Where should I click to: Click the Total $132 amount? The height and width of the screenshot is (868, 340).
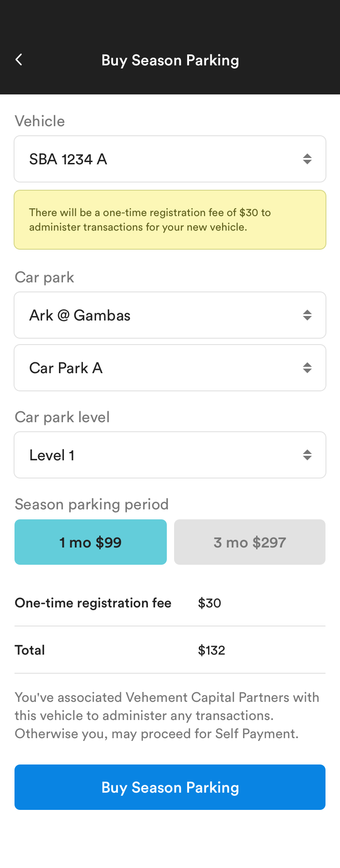pos(211,650)
